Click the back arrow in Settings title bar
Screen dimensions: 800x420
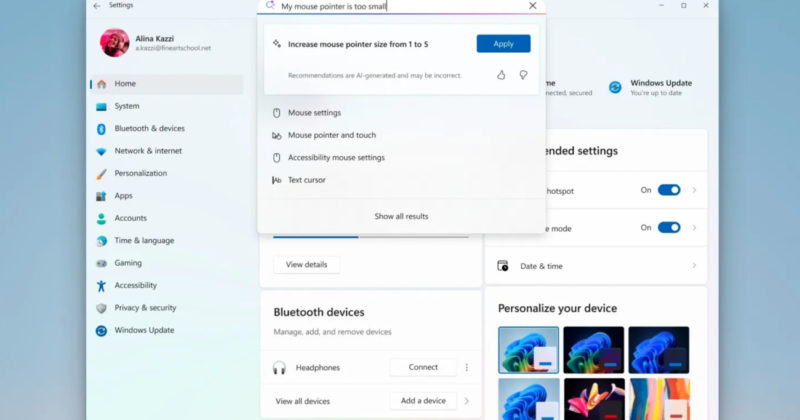tap(96, 6)
